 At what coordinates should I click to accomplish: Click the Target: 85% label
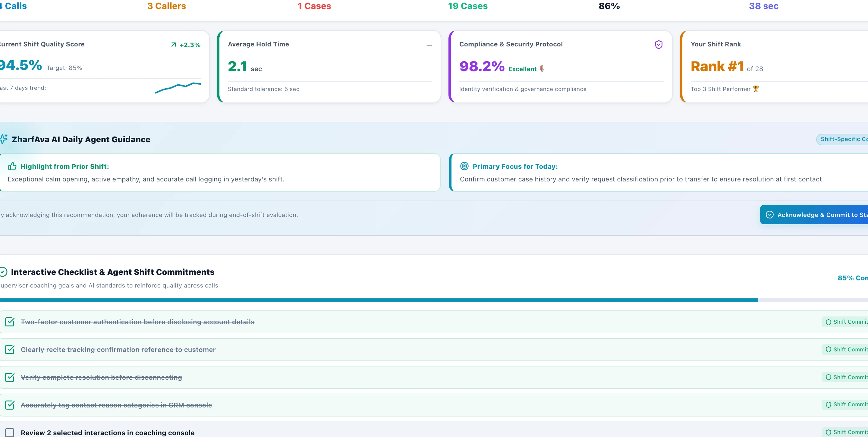pyautogui.click(x=64, y=68)
